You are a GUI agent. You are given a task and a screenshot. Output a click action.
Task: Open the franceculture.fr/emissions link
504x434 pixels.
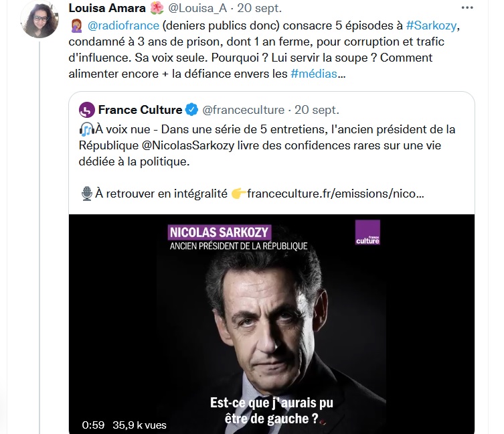(335, 194)
